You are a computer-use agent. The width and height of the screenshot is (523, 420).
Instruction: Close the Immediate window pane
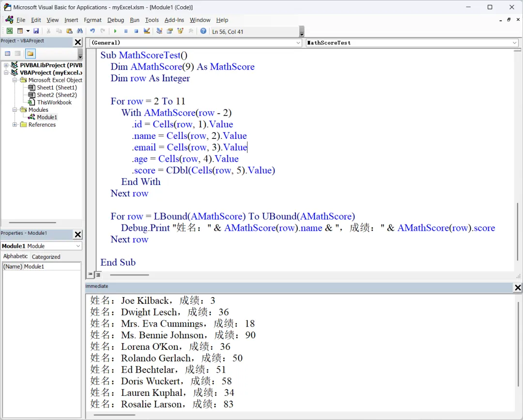(517, 288)
